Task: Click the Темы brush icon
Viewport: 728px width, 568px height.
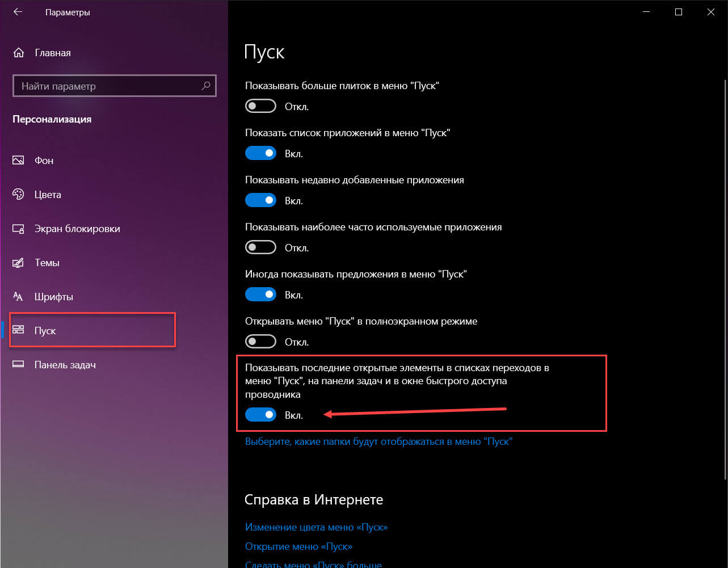Action: (x=18, y=263)
